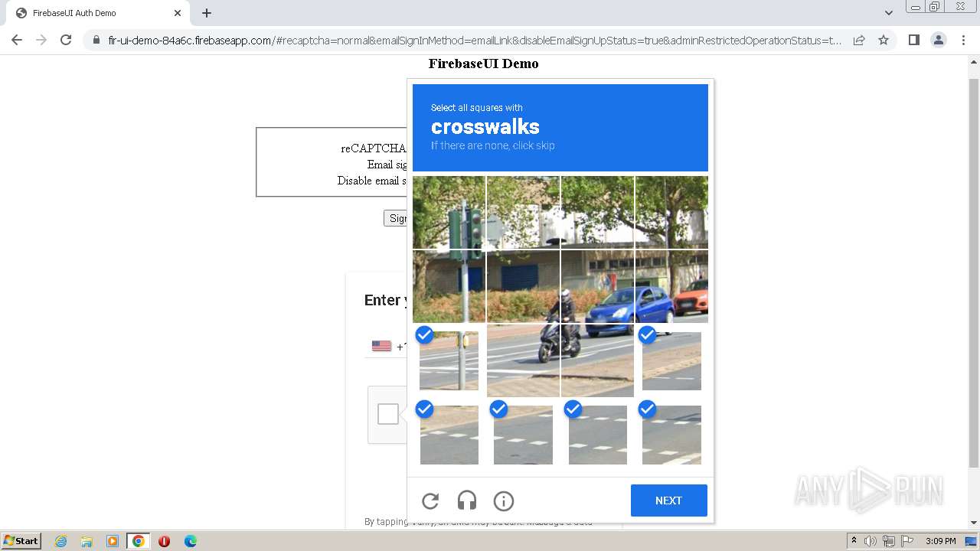
Task: Switch to Chrome taskbar icon
Action: [x=139, y=541]
